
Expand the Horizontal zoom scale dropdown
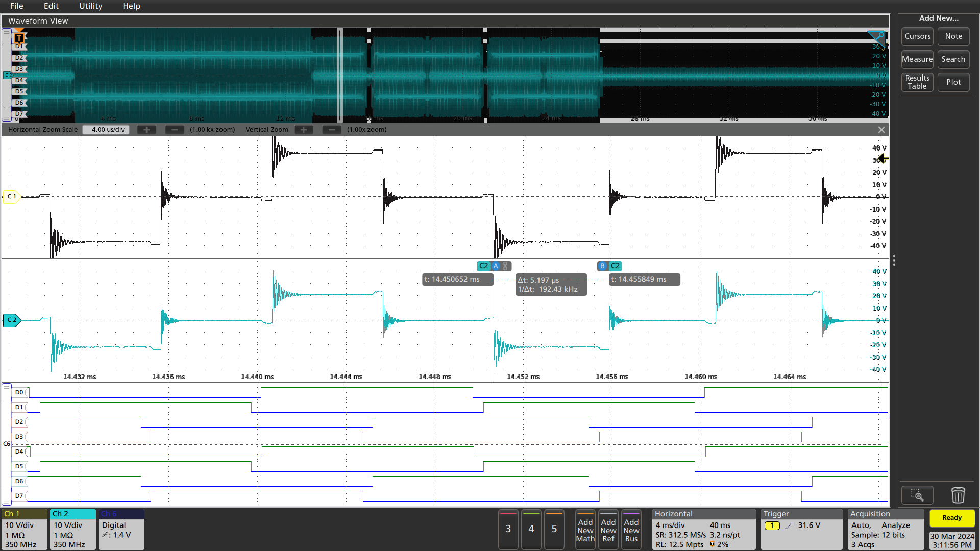pos(107,129)
